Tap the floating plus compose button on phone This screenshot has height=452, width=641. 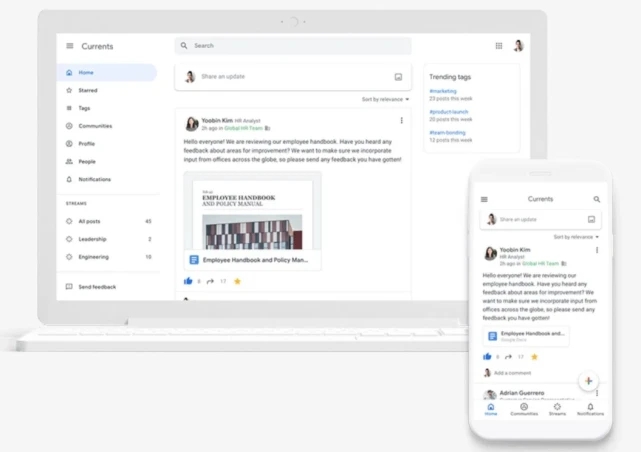[x=588, y=381]
